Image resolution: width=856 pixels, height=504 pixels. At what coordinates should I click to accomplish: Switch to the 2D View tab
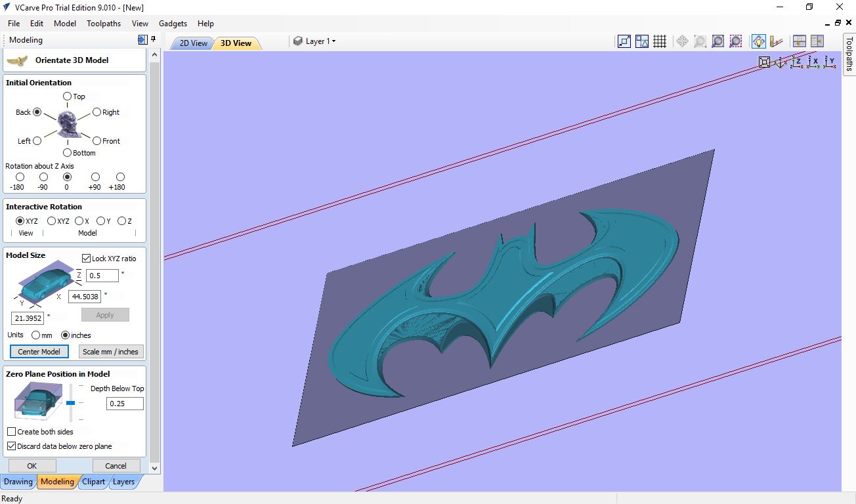(x=194, y=43)
